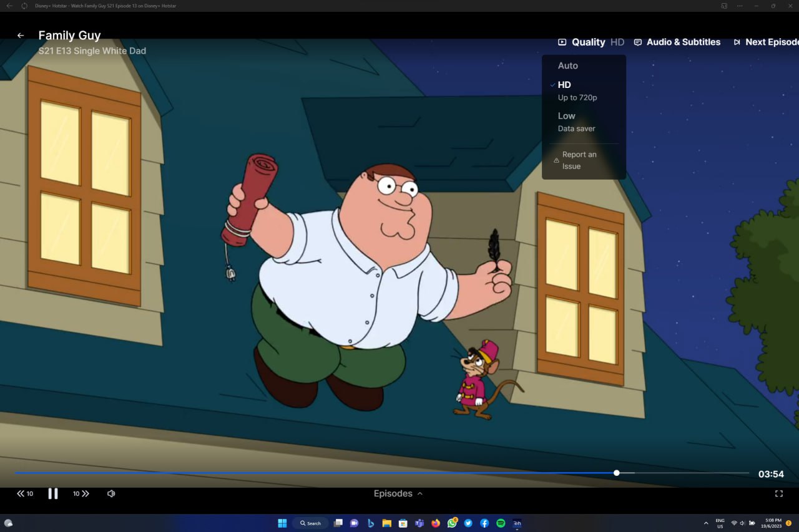Open WhatsApp from taskbar

[452, 523]
